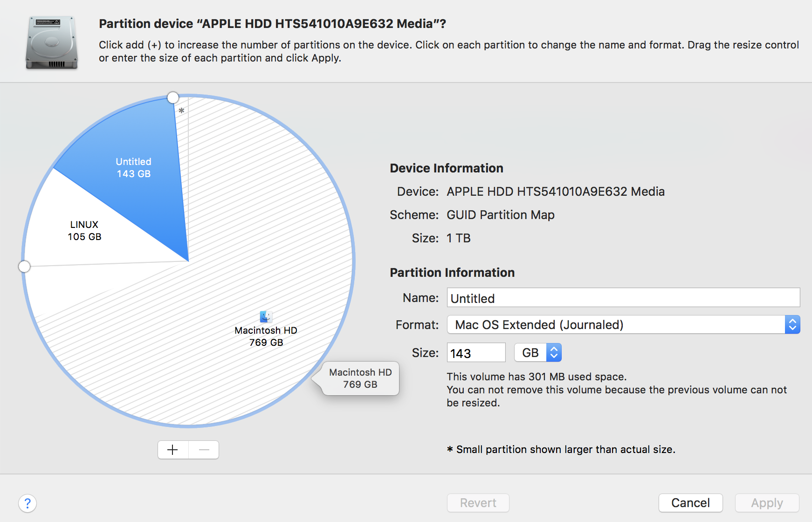Add a new partition with plus button
The width and height of the screenshot is (812, 522).
[173, 450]
